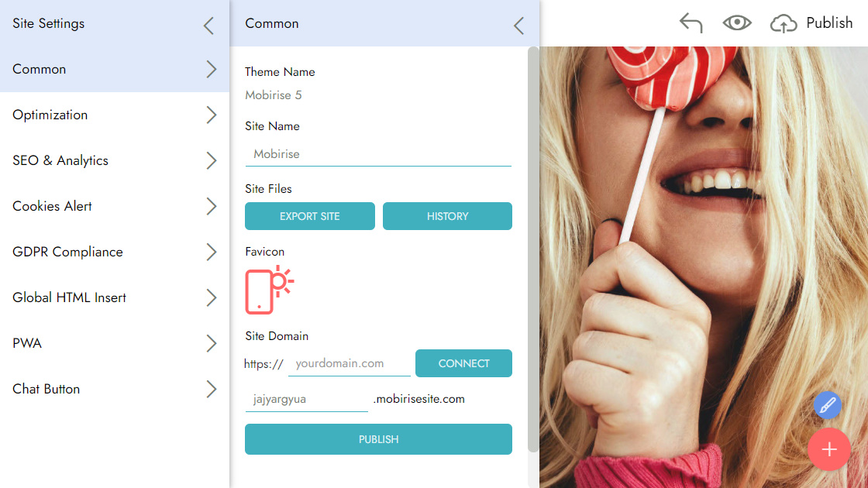Click the Common panel vertical scrollbar

pos(533,249)
